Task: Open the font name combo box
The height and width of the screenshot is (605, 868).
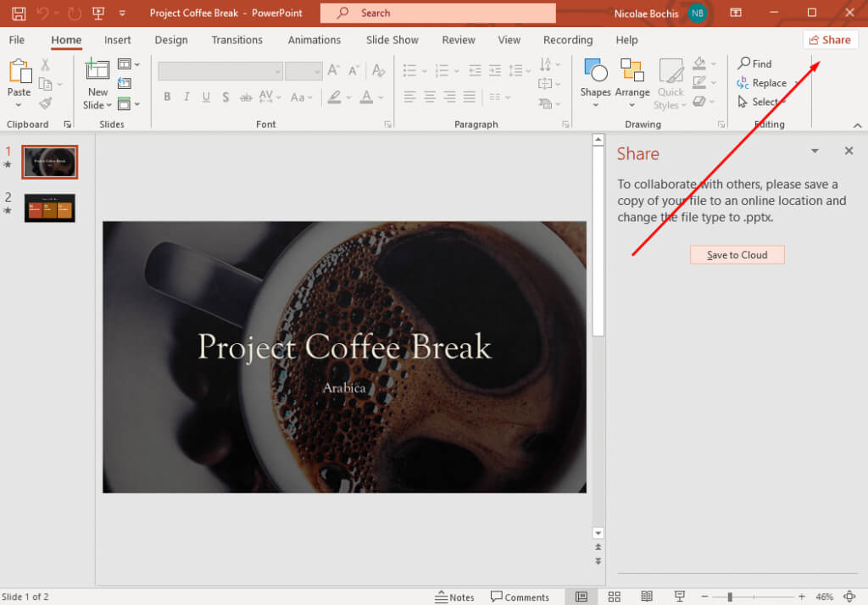Action: tap(220, 71)
